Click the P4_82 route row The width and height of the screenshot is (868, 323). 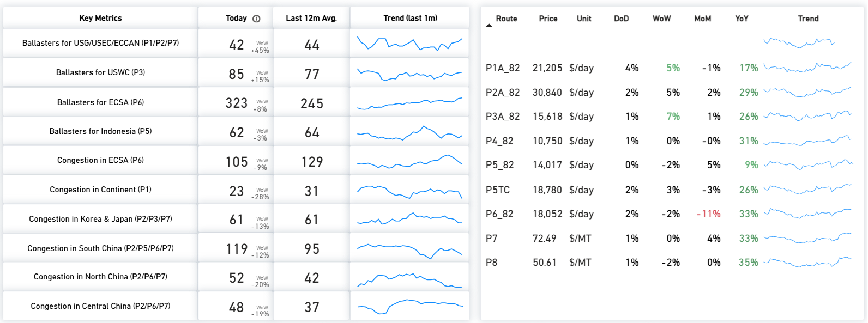(x=670, y=141)
